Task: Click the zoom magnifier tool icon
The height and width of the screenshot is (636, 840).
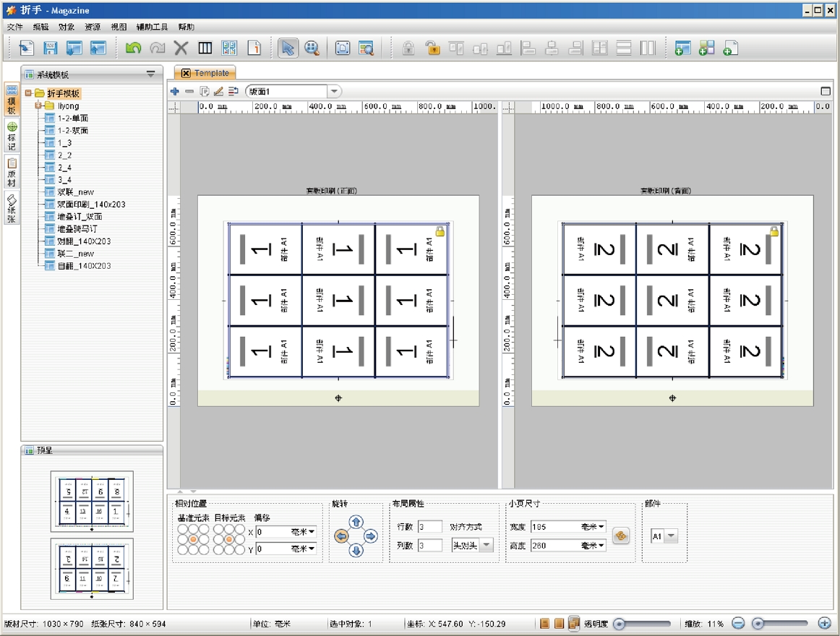Action: tap(312, 48)
